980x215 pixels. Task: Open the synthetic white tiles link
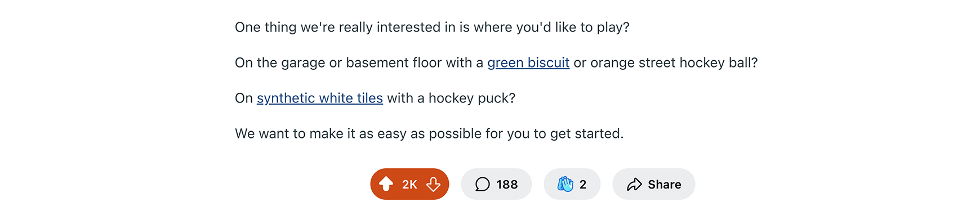click(320, 98)
